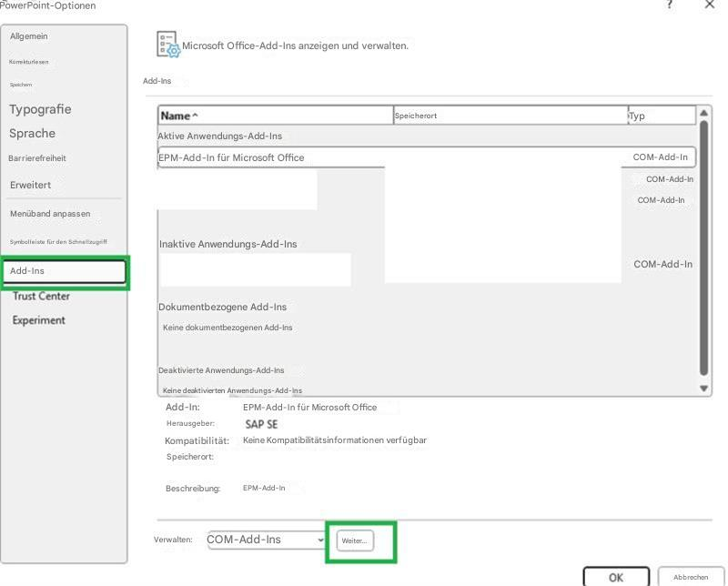Click the Inaktive Anwendungs-Add-Ins group heading

coord(228,244)
